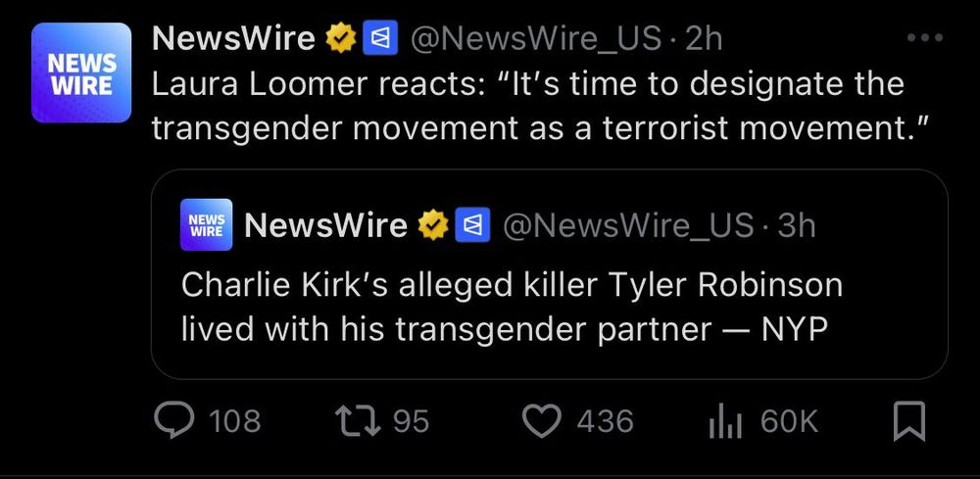Open the 2h timestamp link
The height and width of the screenshot is (479, 980).
coord(704,39)
